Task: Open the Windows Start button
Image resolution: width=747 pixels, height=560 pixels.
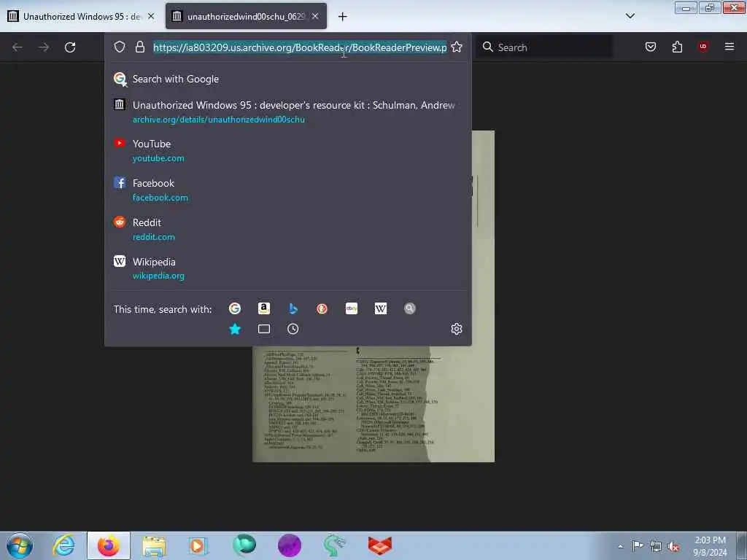Action: pos(20,545)
